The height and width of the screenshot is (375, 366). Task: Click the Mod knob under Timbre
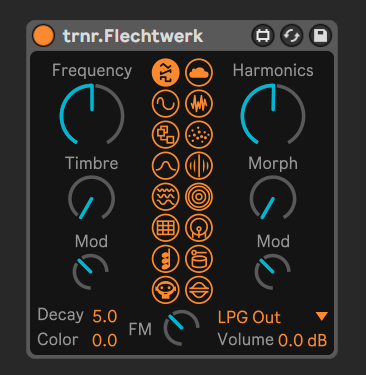point(91,272)
